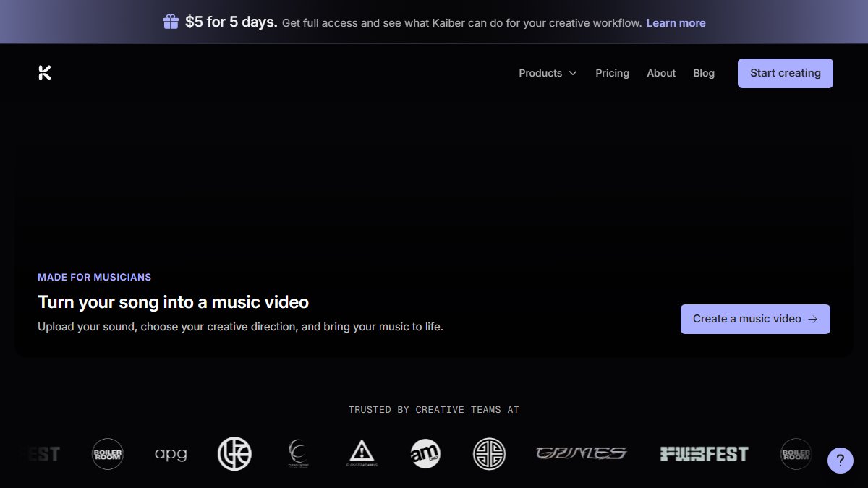Click "TRUSTED BY CREATIVE TEAMS AT" caption

434,410
